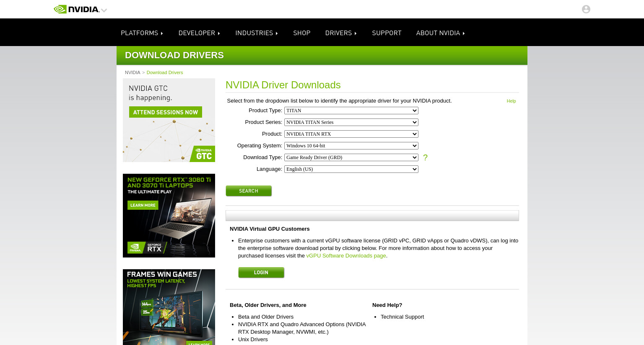Screen dimensions: 644x345
Task: Open the vGPU Software Downloads page link
Action: pyautogui.click(x=346, y=256)
